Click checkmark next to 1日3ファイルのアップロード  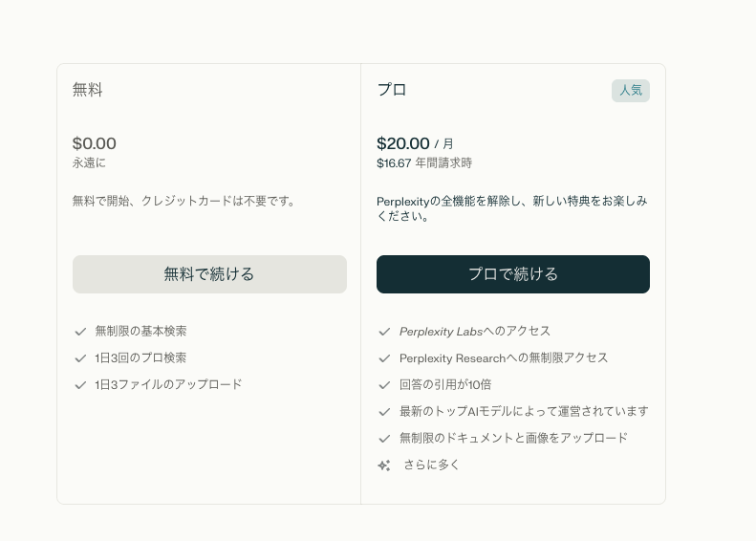(x=80, y=385)
